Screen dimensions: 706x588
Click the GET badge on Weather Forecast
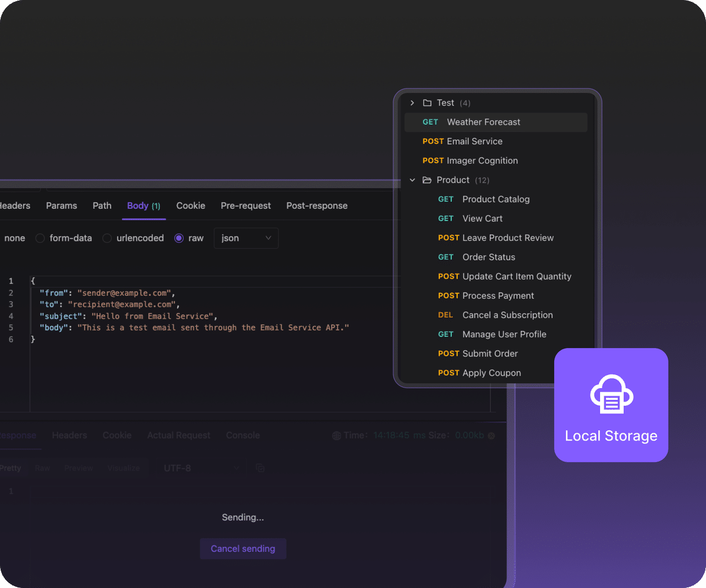pyautogui.click(x=430, y=122)
